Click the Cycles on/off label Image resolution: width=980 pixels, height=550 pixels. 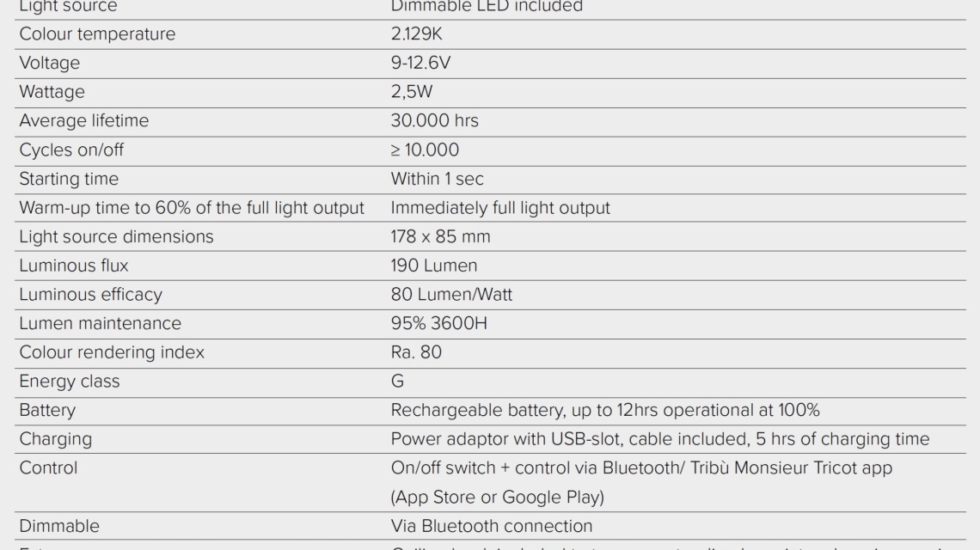pyautogui.click(x=71, y=150)
